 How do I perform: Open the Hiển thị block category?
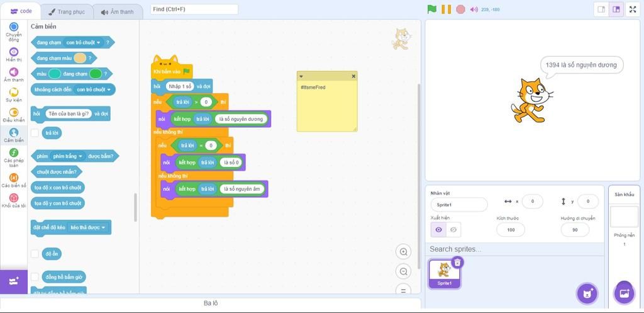(x=14, y=54)
